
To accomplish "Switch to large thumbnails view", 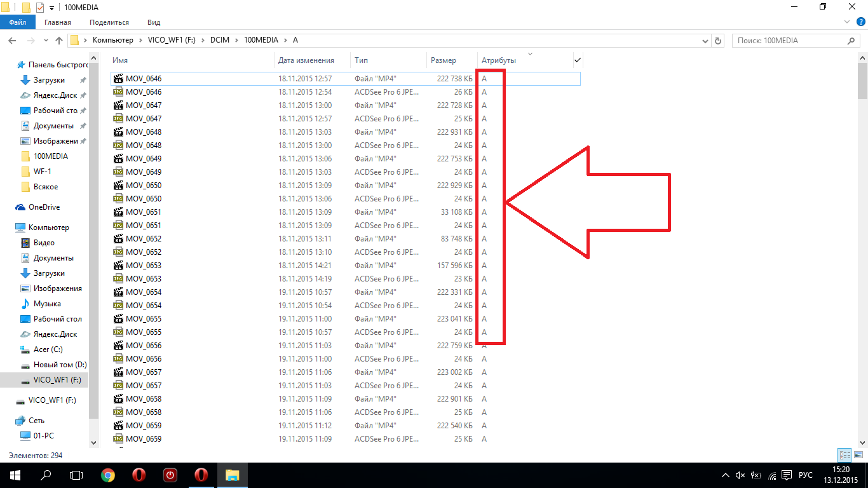I will (858, 455).
